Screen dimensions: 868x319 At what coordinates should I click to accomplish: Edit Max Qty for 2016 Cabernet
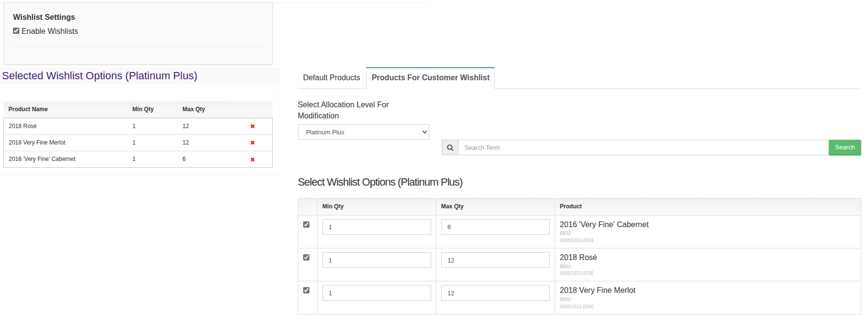pos(495,227)
